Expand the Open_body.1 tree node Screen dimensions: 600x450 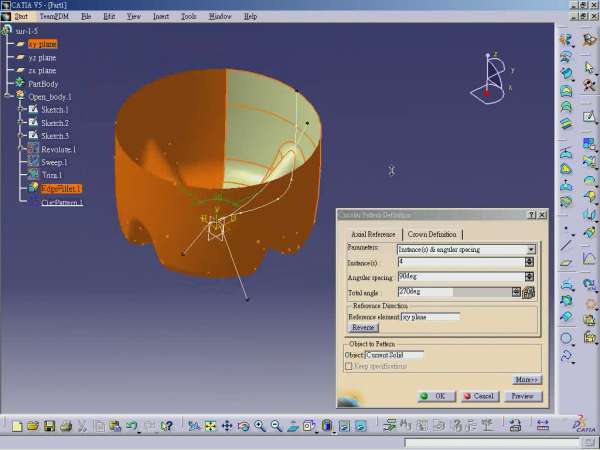point(8,97)
